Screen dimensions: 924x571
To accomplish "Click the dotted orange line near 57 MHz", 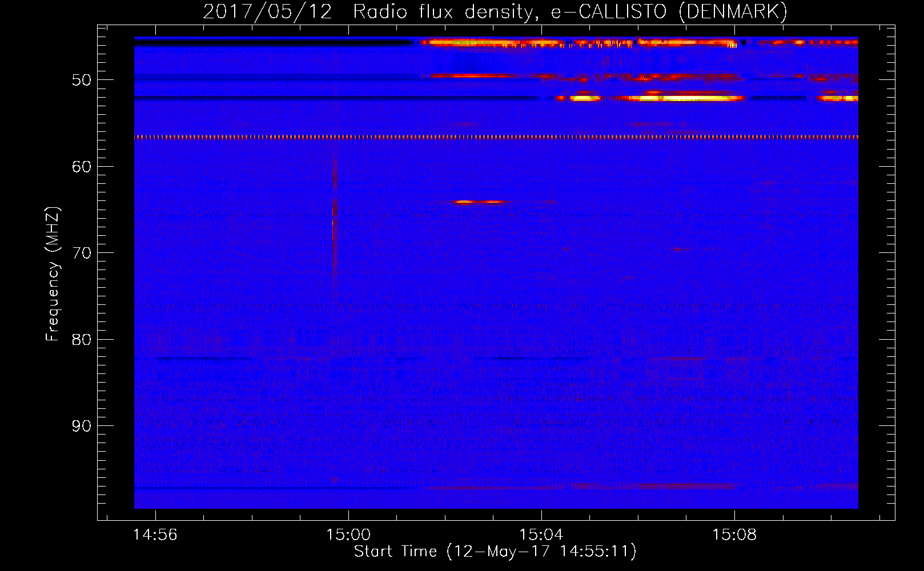I will pyautogui.click(x=496, y=137).
